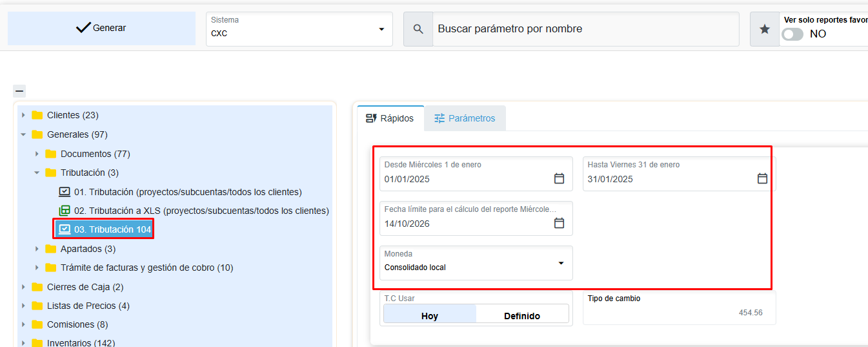The width and height of the screenshot is (868, 347).
Task: Open report 01. Tributación (proyectos/subcuentas/todos los clientes)
Action: coord(188,192)
